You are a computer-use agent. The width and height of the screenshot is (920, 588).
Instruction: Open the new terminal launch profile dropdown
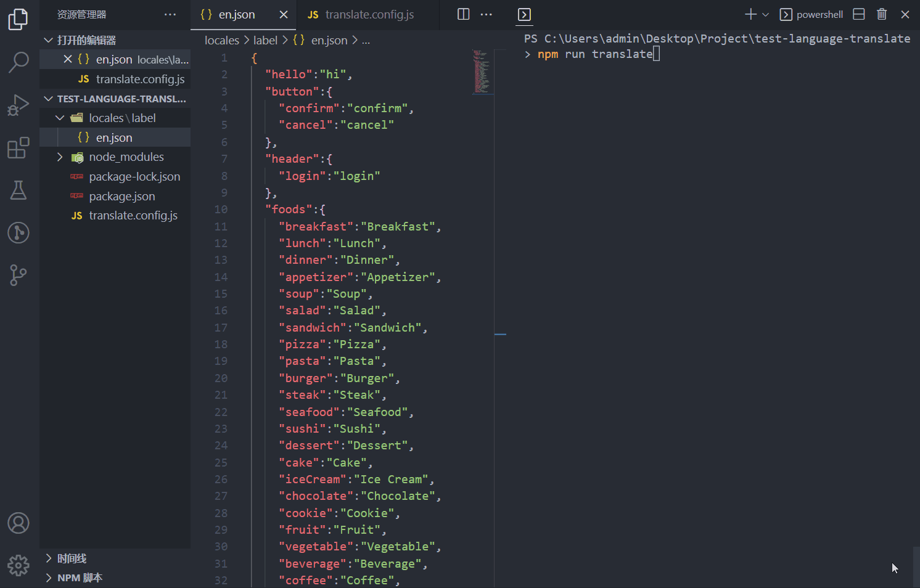(x=765, y=14)
